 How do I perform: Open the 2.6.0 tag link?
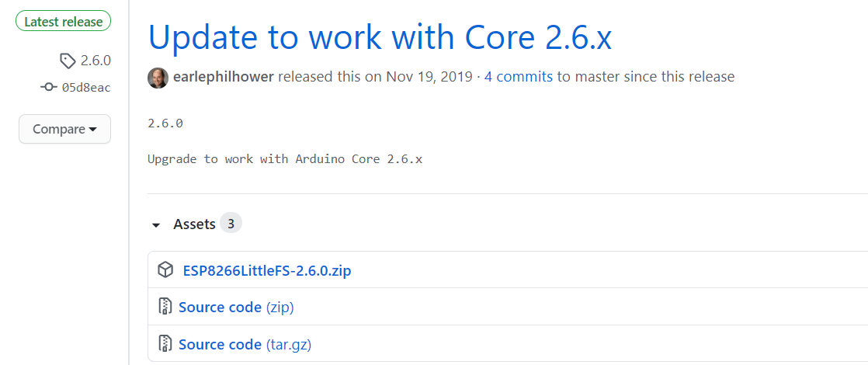tap(95, 61)
